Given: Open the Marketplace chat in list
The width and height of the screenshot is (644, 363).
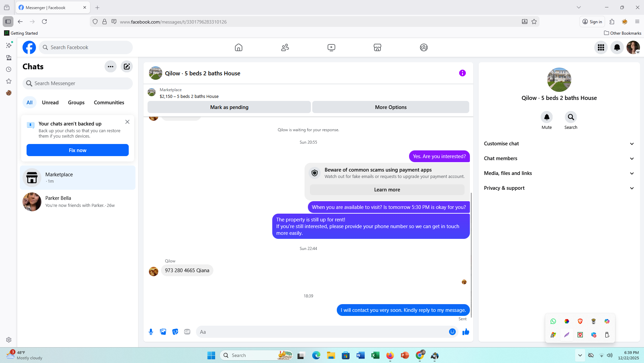Looking at the screenshot, I should click(78, 178).
